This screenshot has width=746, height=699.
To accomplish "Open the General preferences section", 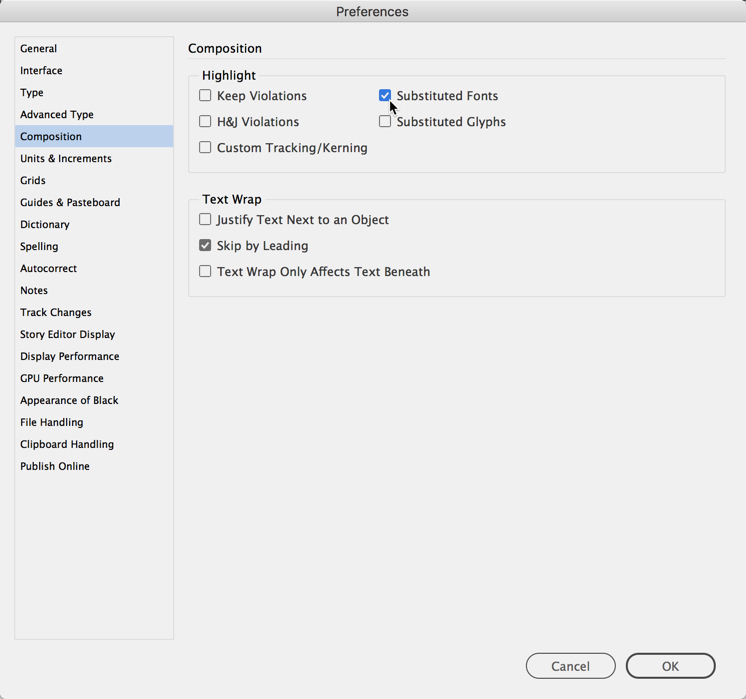I will point(39,48).
